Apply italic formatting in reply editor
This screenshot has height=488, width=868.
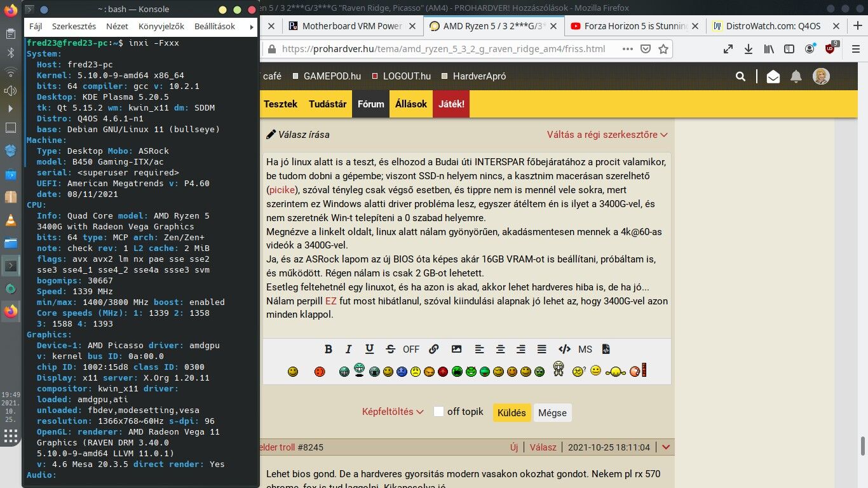click(x=348, y=349)
